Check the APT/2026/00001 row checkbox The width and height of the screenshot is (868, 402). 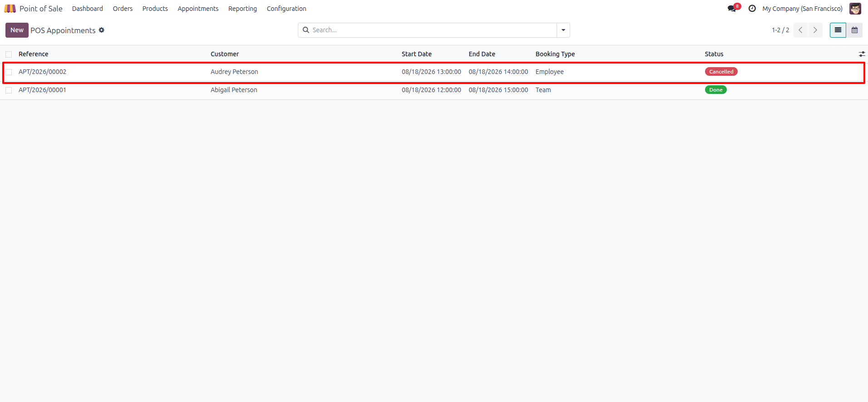[x=9, y=90]
